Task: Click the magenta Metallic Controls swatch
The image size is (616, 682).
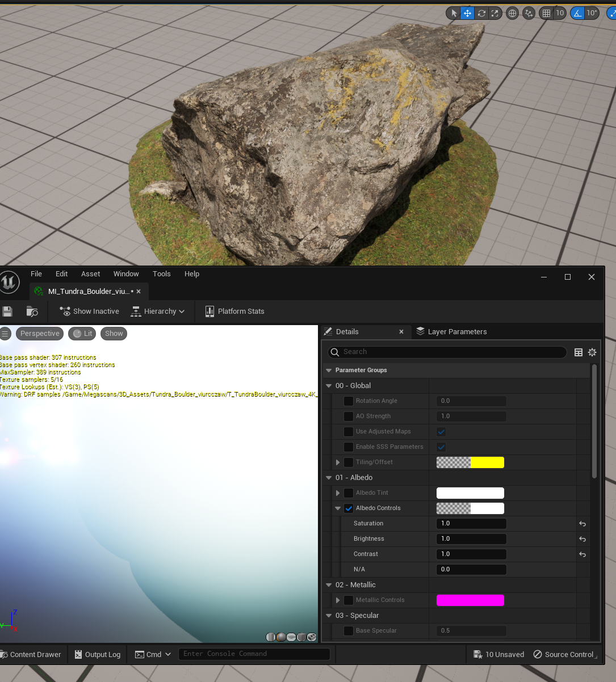Action: click(x=470, y=600)
